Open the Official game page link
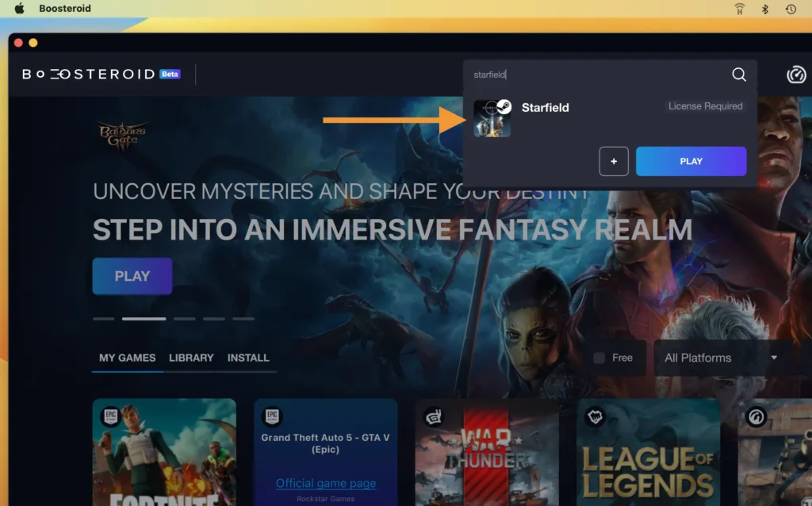Viewport: 812px width, 506px height. [326, 483]
